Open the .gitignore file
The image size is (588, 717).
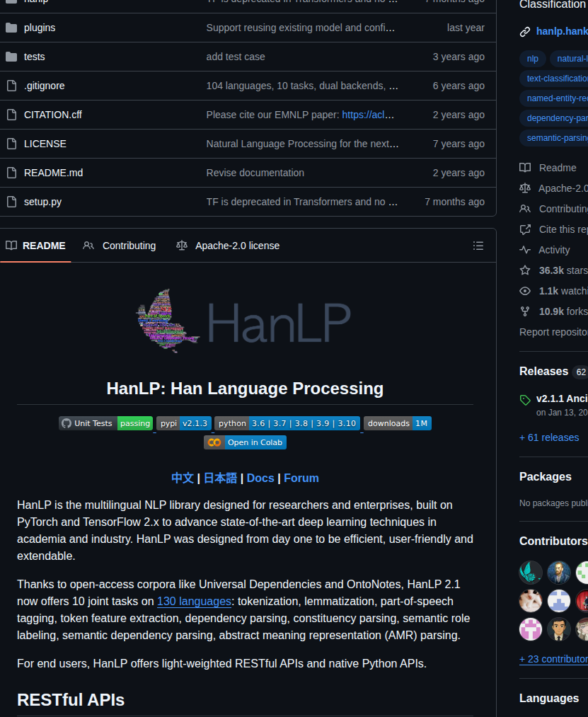tap(45, 86)
